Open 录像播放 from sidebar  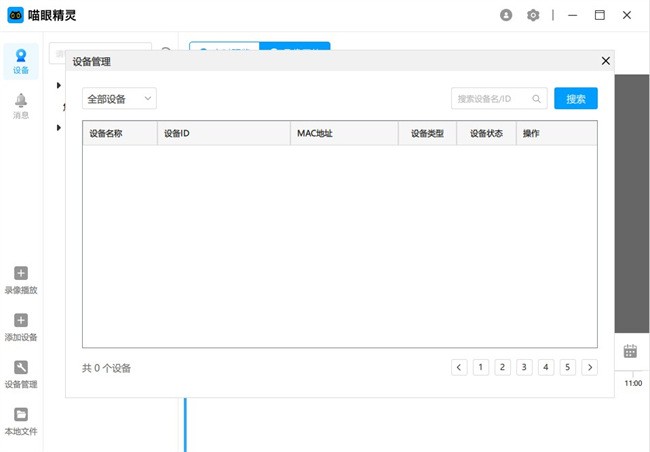pyautogui.click(x=21, y=280)
